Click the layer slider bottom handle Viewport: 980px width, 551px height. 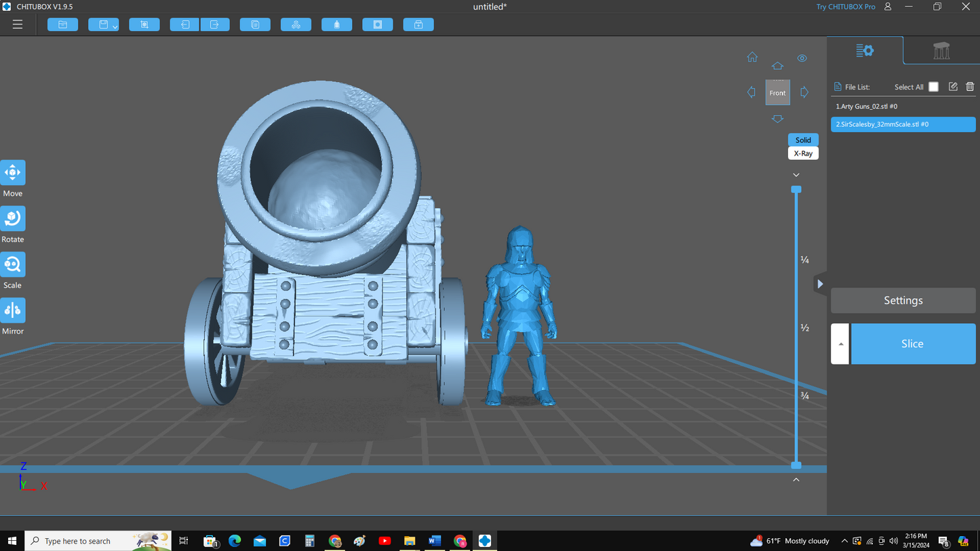tap(796, 465)
